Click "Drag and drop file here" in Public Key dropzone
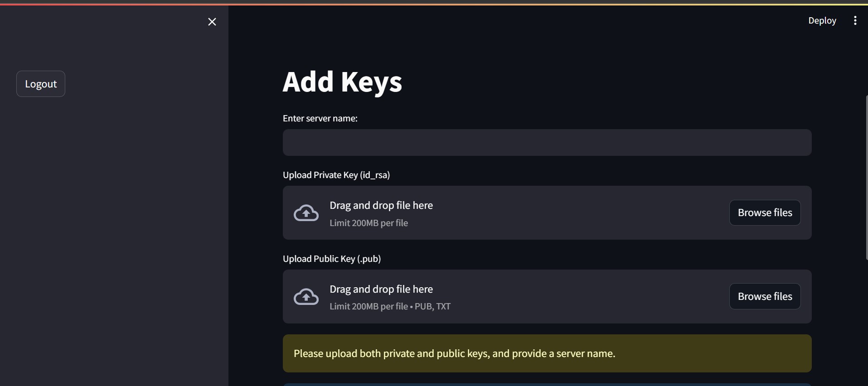 pyautogui.click(x=381, y=289)
